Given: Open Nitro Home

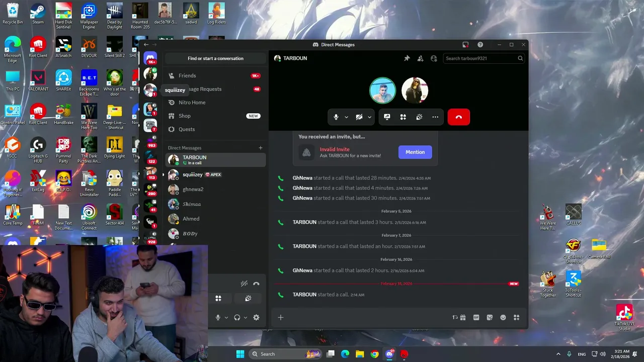Looking at the screenshot, I should point(215,103).
